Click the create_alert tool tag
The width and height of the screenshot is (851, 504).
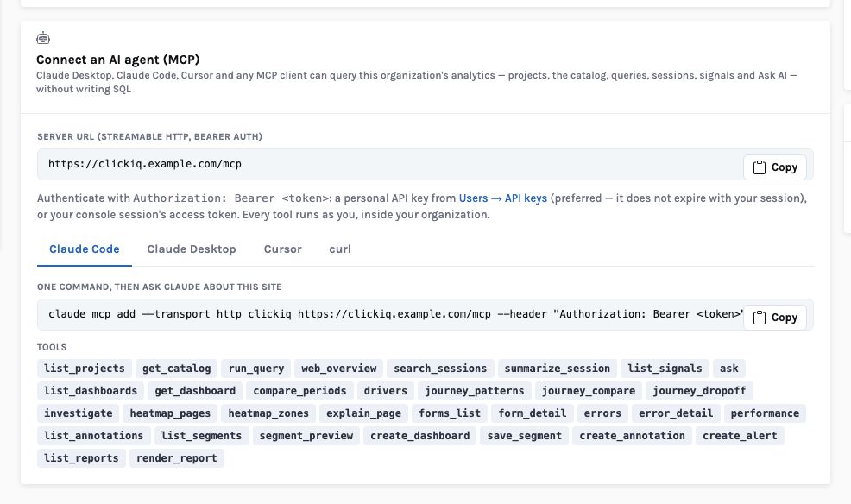click(x=740, y=436)
